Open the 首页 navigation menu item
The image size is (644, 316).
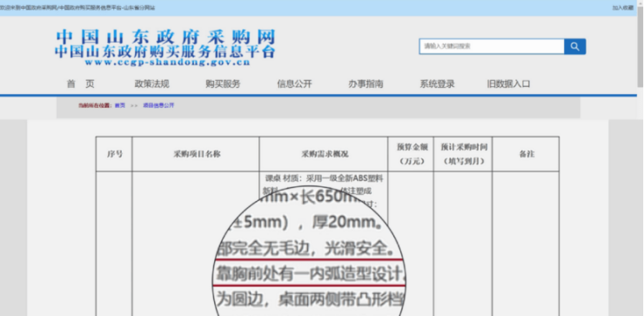coord(80,84)
